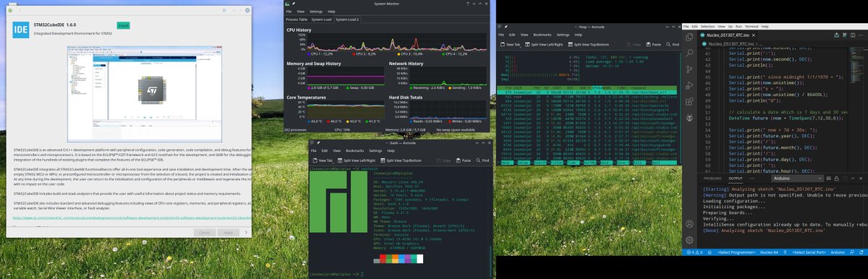Click CPU 1 legend in CPU History
The height and width of the screenshot is (279, 868).
coord(320,54)
